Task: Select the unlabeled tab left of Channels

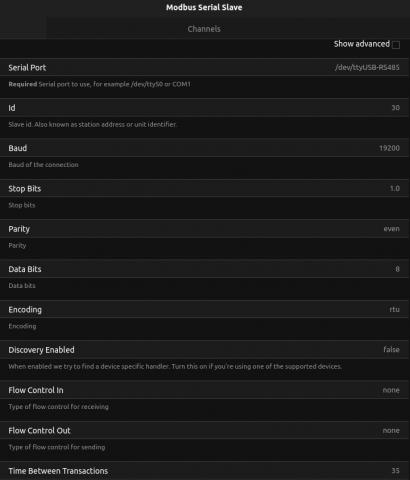Action: pyautogui.click(x=23, y=29)
